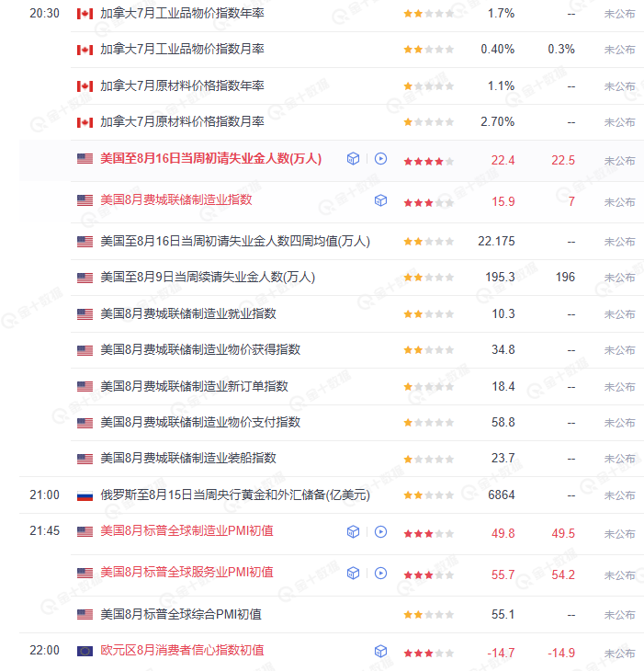Open 加拿大7月工业品物价指数年率 row

182,13
